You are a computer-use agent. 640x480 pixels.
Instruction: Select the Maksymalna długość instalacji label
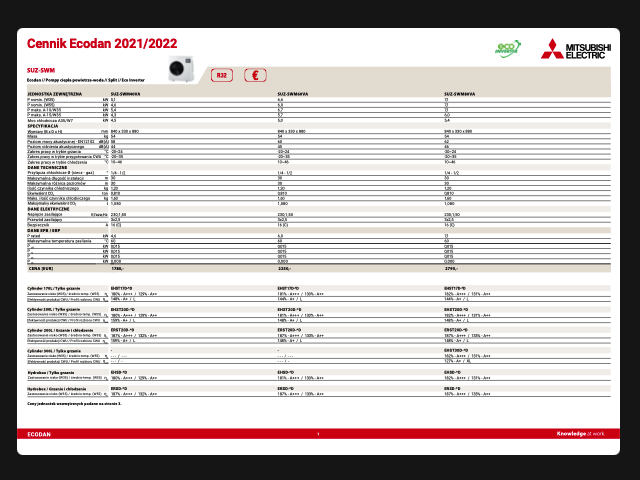point(56,178)
